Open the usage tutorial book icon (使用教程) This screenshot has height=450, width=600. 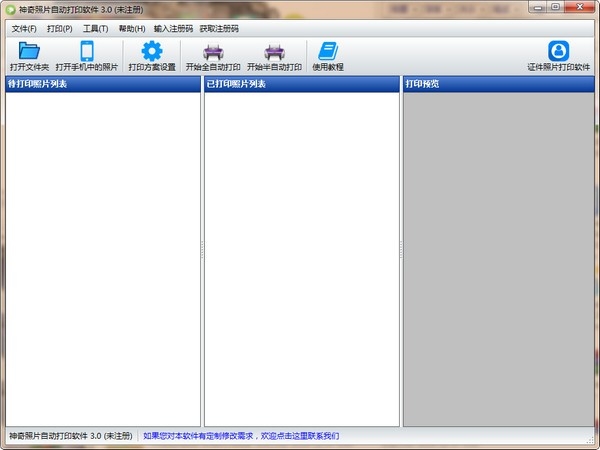(327, 55)
